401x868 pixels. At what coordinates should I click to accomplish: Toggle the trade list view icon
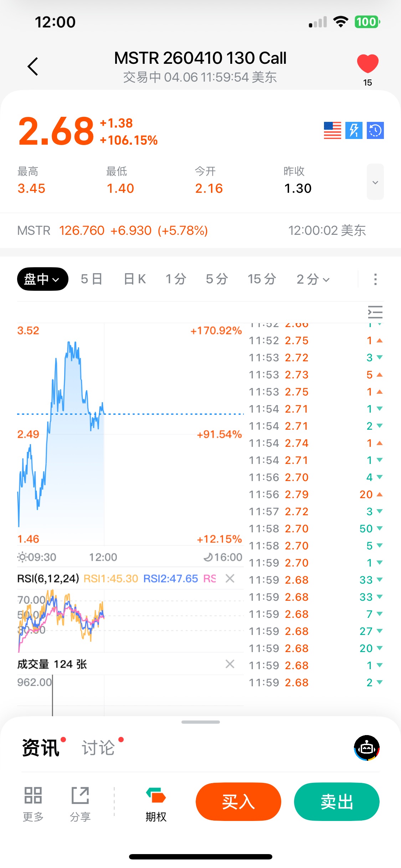coord(375,312)
